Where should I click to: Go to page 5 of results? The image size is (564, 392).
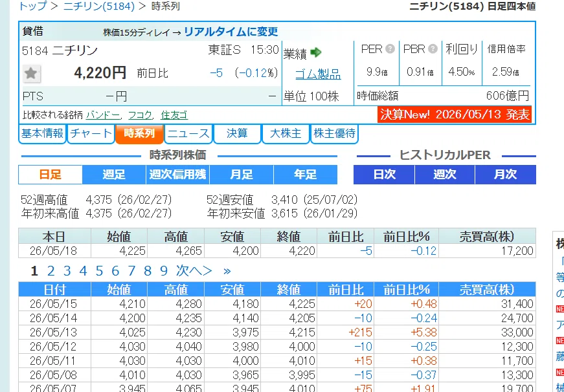point(99,271)
